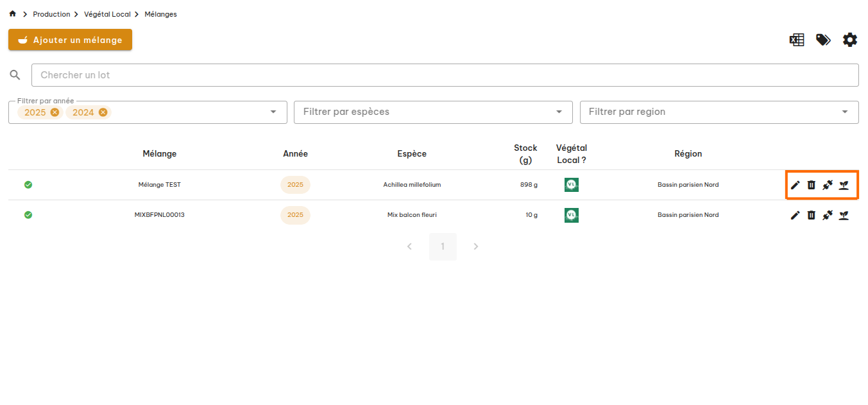The width and height of the screenshot is (868, 405).
Task: Click the Ajouter un mélange button
Action: pyautogui.click(x=70, y=40)
